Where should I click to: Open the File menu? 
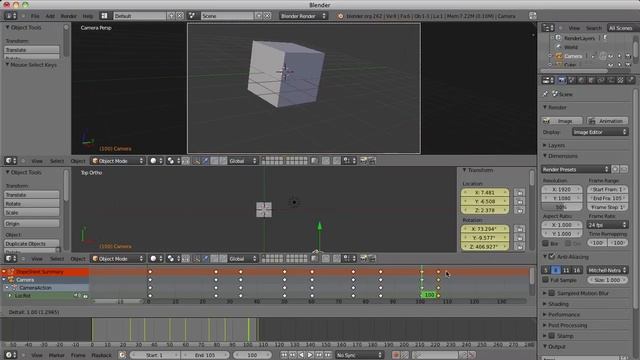click(x=36, y=16)
